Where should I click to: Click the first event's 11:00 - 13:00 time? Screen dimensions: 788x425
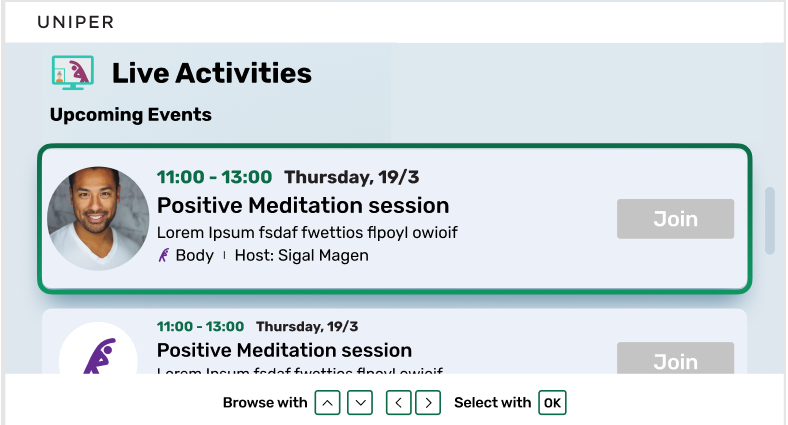tap(215, 177)
